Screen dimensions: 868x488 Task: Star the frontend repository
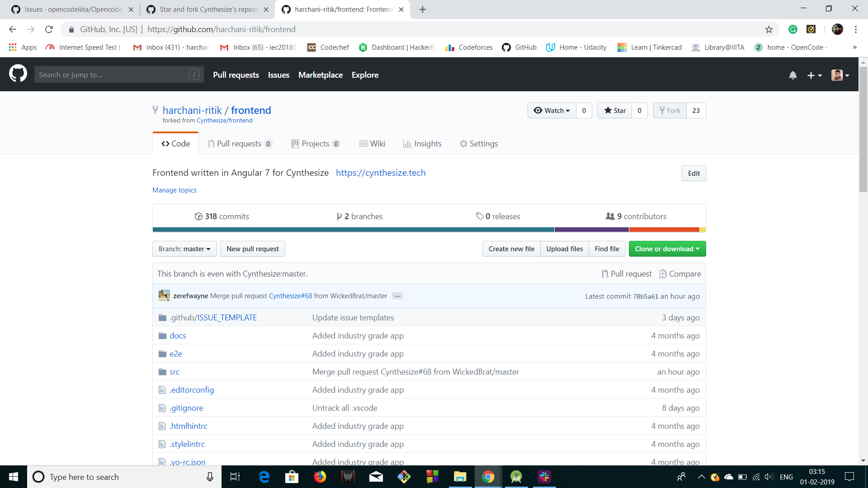point(615,111)
